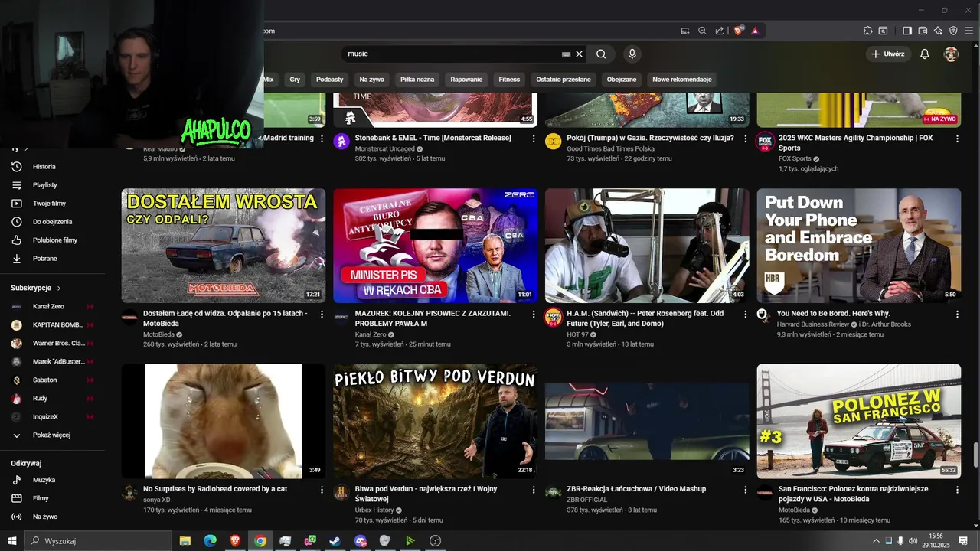980x551 pixels.
Task: Select the Obejrzane filter chip
Action: click(x=622, y=80)
